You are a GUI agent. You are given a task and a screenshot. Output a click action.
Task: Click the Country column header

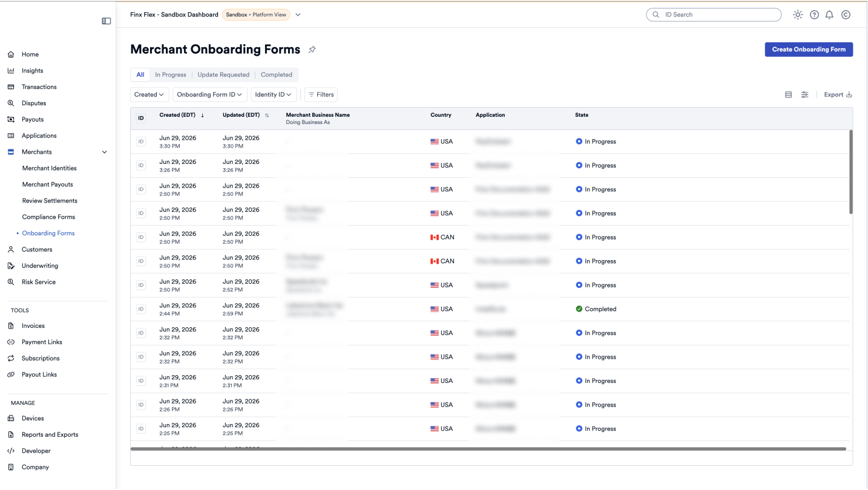tap(441, 115)
